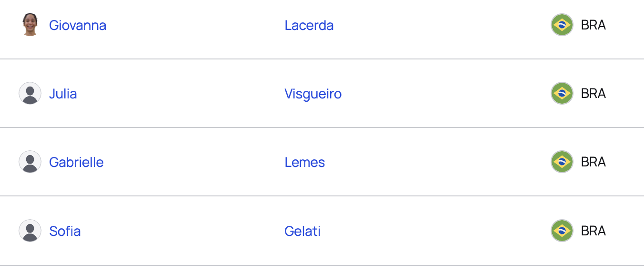Open the Sofia first name link

tap(65, 231)
